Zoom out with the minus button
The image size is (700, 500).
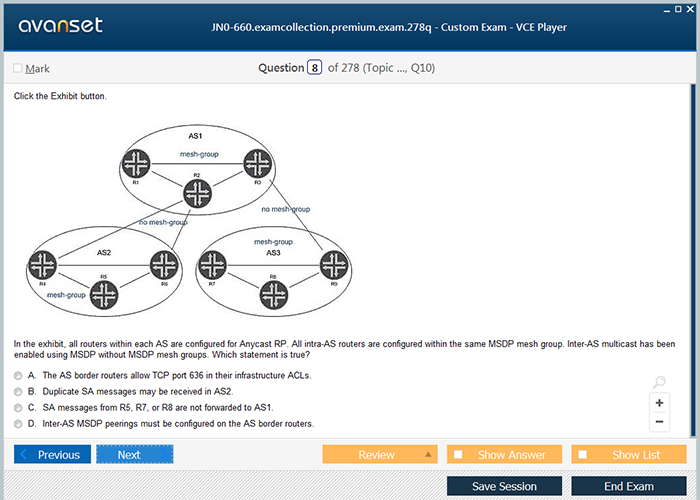pyautogui.click(x=659, y=422)
